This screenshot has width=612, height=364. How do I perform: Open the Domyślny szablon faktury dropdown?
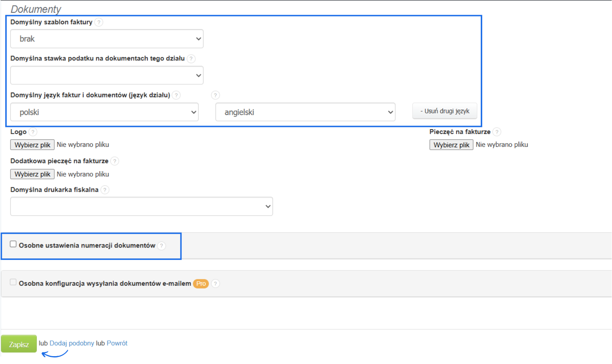coord(107,39)
